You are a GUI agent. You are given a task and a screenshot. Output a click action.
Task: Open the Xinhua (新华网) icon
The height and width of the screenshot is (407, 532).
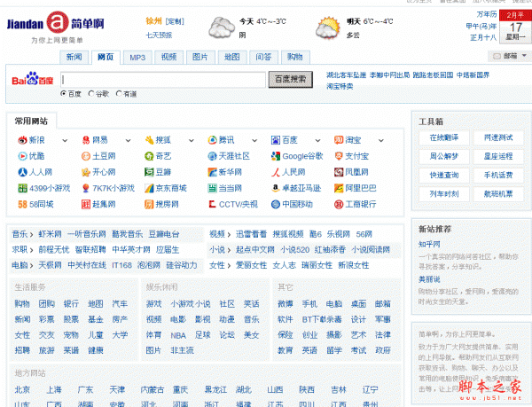pyautogui.click(x=212, y=172)
